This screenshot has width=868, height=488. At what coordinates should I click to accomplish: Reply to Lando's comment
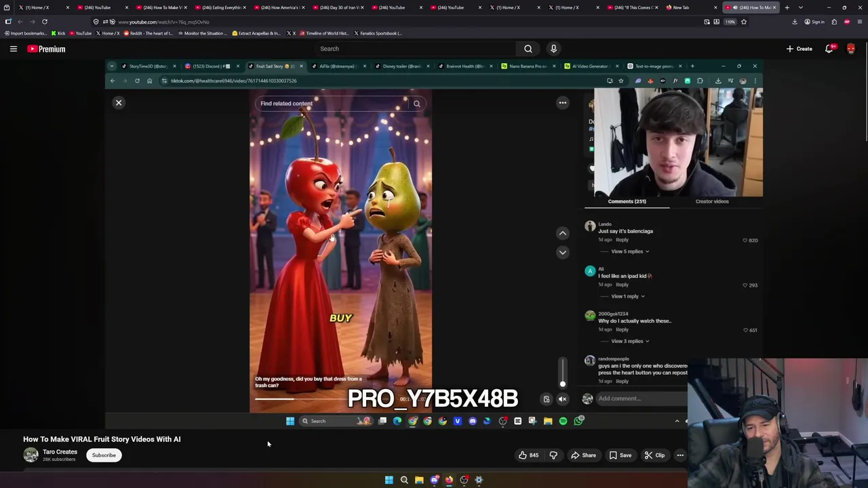622,240
